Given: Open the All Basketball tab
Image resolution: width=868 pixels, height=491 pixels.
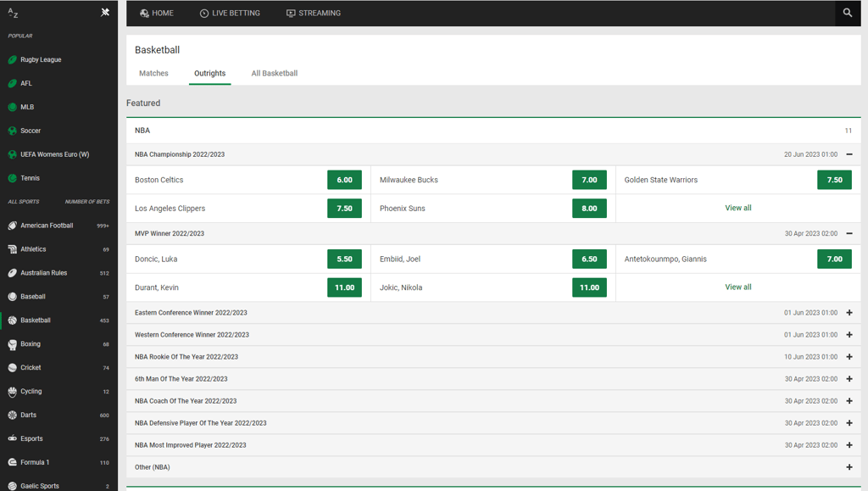Looking at the screenshot, I should (x=275, y=73).
